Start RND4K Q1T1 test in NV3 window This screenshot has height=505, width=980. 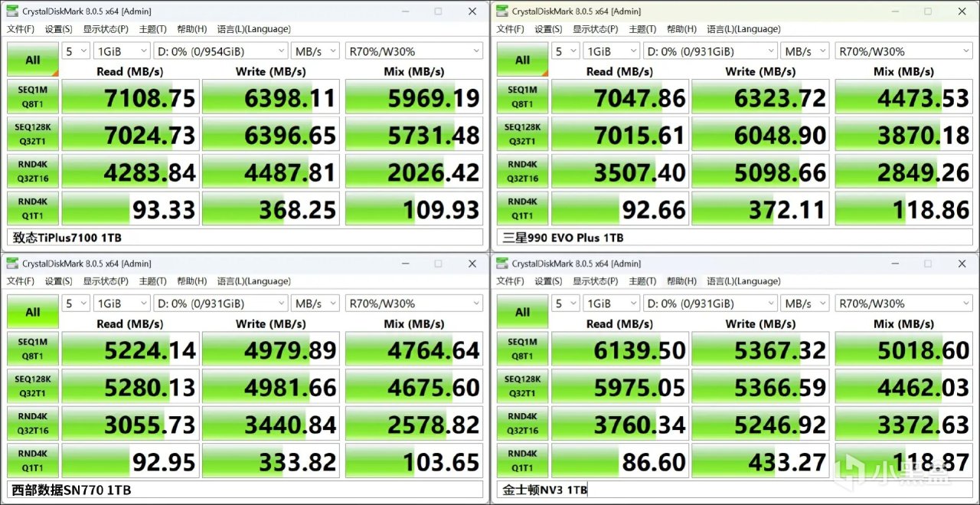click(x=523, y=461)
